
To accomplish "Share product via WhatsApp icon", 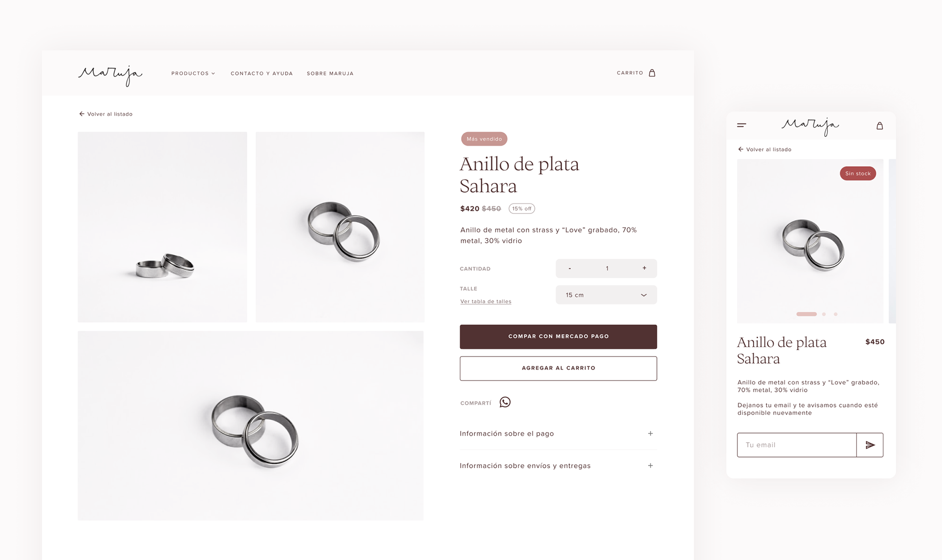I will pos(505,403).
